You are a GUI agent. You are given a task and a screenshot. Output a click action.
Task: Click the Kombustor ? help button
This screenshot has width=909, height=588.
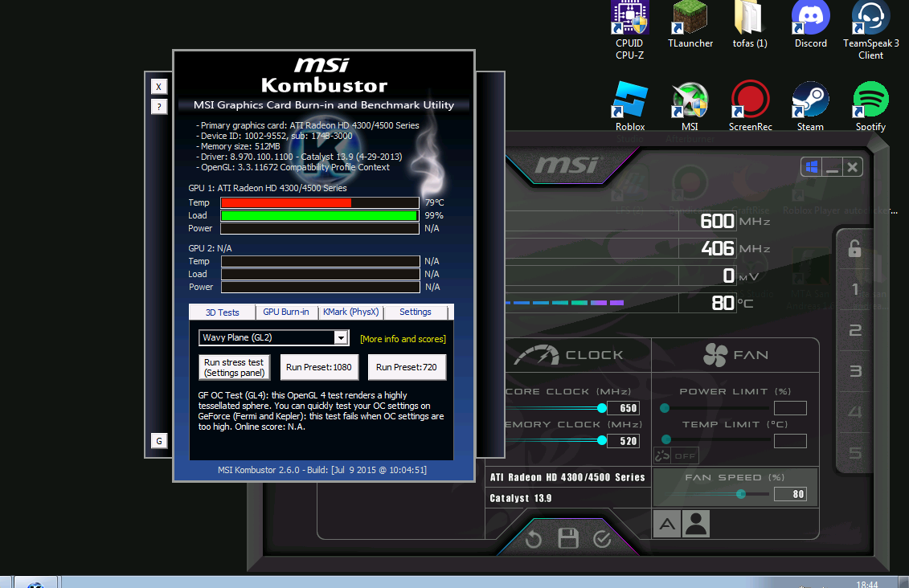tap(159, 107)
